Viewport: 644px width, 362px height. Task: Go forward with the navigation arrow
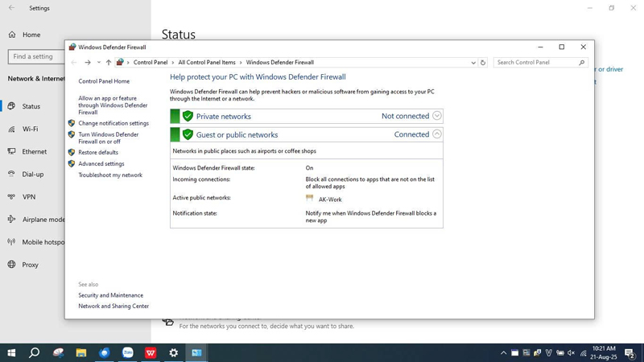[x=88, y=63]
